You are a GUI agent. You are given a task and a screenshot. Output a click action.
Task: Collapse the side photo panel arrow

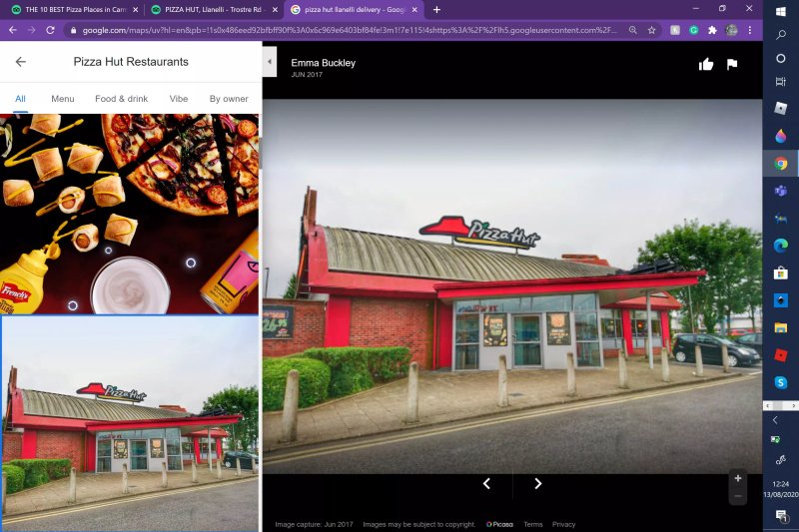[x=270, y=62]
